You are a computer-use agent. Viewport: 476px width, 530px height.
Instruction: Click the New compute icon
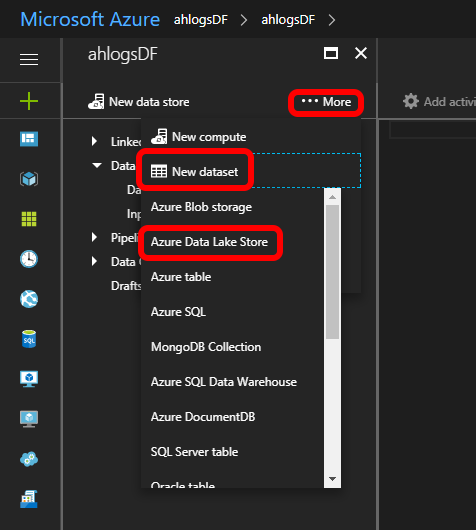[x=159, y=137]
